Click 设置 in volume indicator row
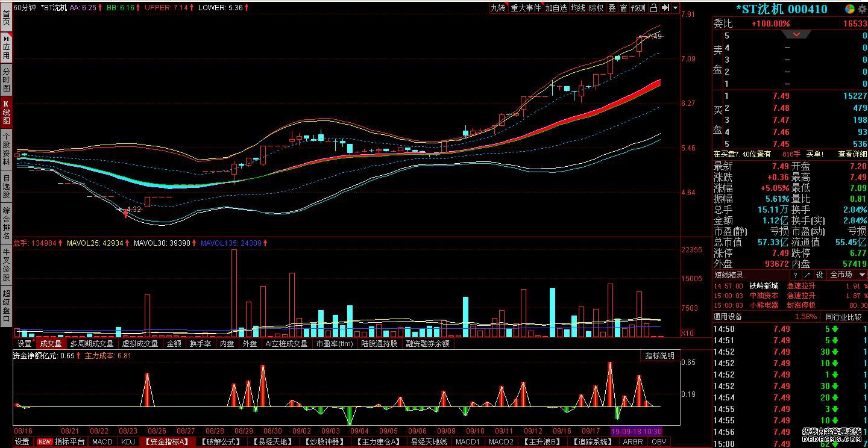Image resolution: width=868 pixels, height=448 pixels. click(x=24, y=344)
